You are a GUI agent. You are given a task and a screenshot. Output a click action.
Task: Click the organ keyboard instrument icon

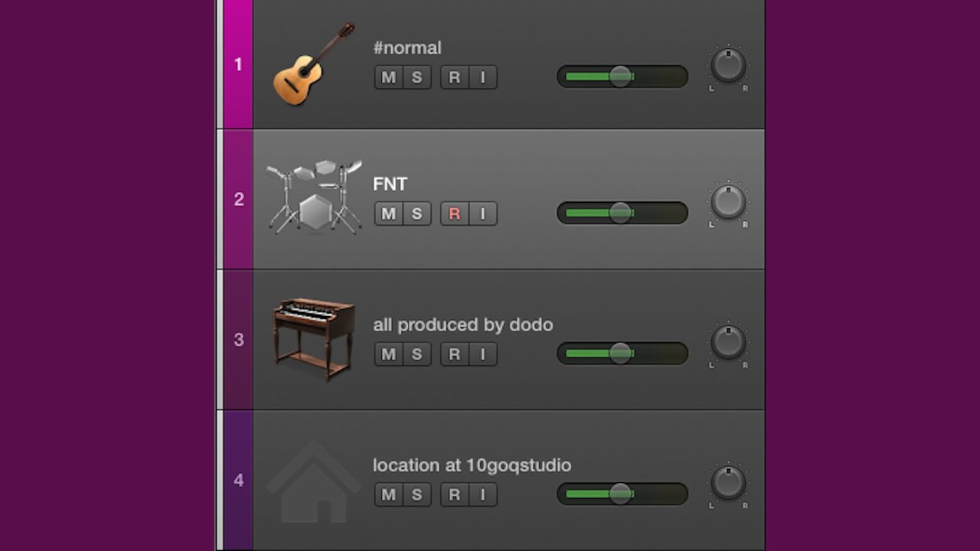tap(314, 337)
